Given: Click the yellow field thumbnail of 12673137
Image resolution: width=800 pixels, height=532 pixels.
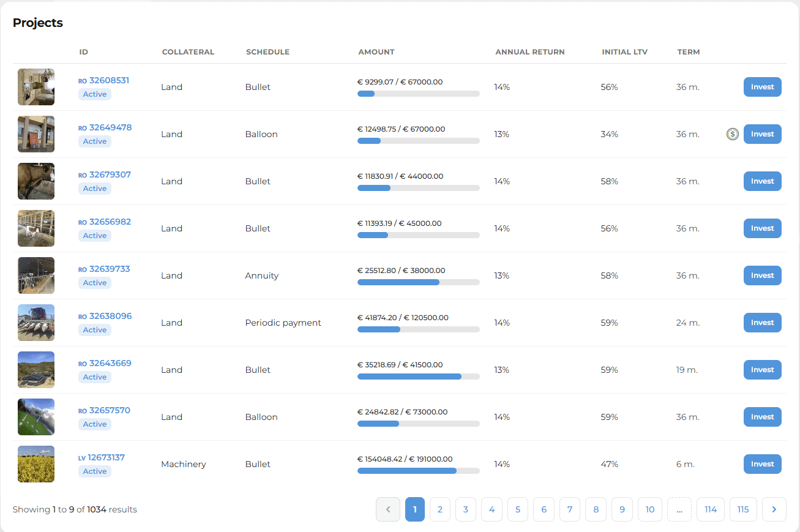Looking at the screenshot, I should coord(36,464).
